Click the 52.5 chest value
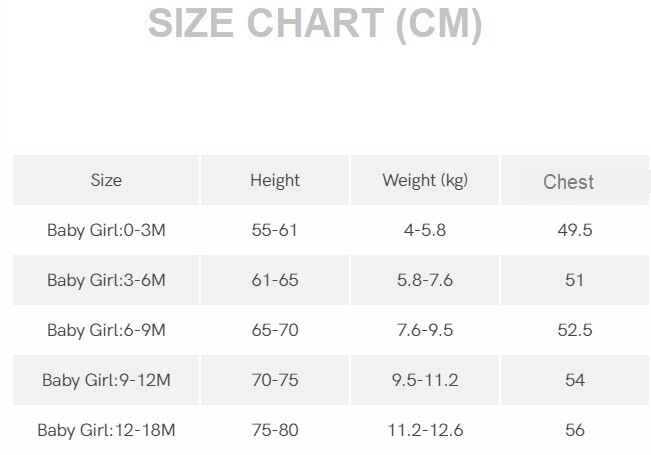The height and width of the screenshot is (455, 651). coord(575,330)
